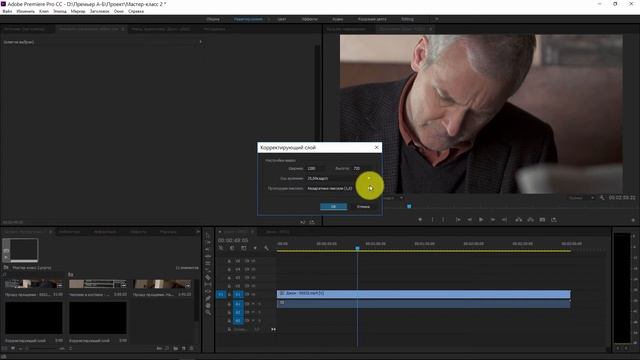The image size is (640, 360).
Task: Select the Selection tool in the tools panel
Action: [208, 236]
